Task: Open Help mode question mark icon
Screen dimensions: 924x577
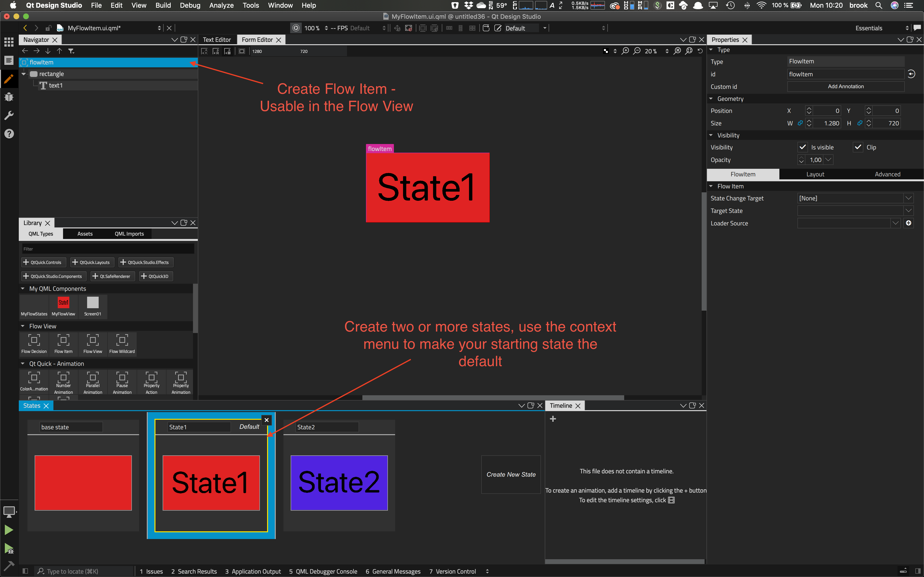Action: [9, 134]
